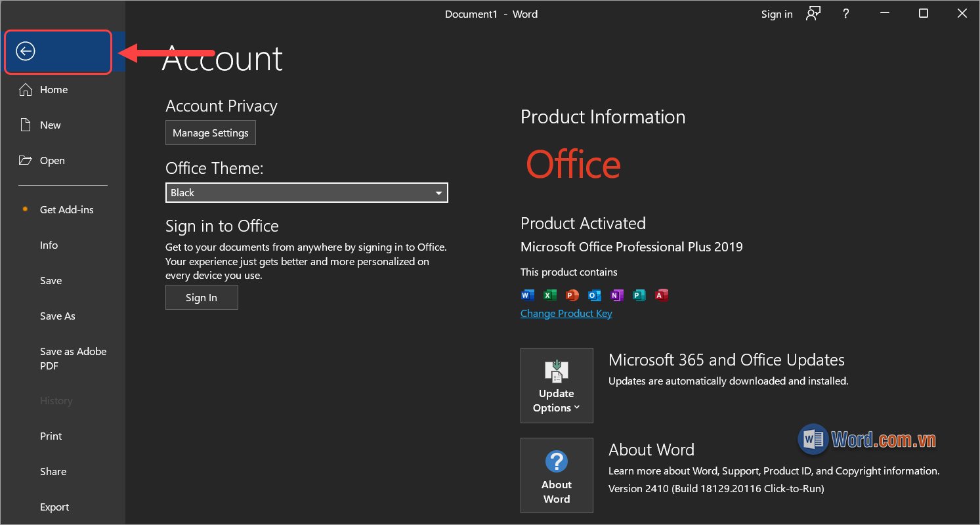Click the Word product icon
980x525 pixels.
coord(527,295)
